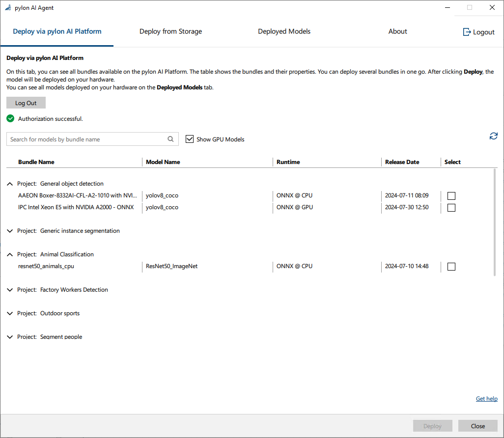Toggle the Show GPU Models checkbox
This screenshot has height=438, width=504.
190,139
